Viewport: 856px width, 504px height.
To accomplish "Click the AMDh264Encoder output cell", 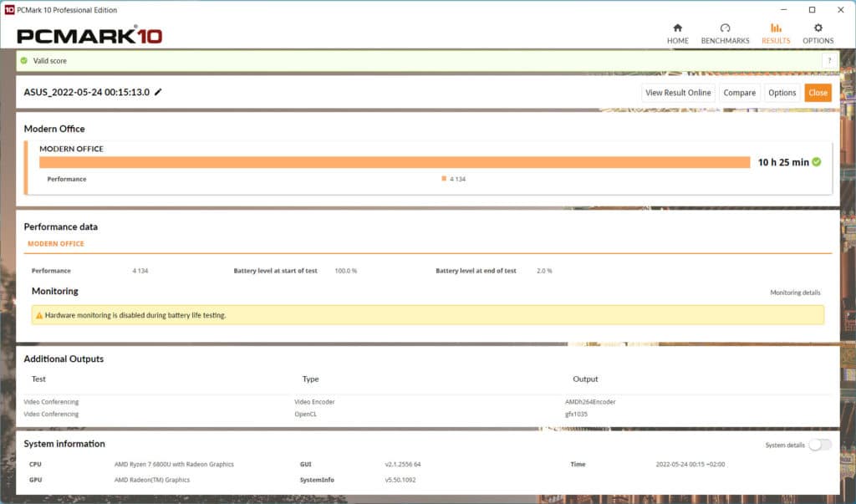I will [590, 402].
